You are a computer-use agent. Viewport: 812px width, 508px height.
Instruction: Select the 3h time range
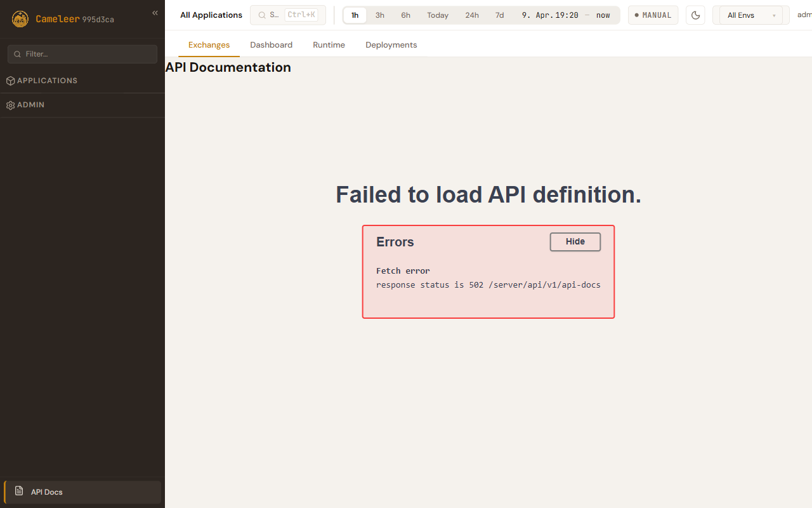(379, 15)
